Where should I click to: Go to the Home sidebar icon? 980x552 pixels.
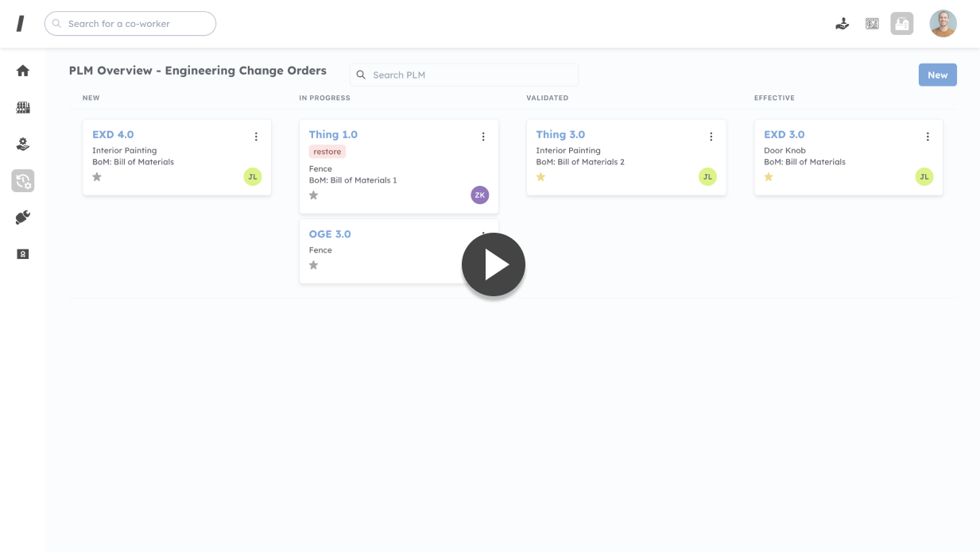[23, 71]
